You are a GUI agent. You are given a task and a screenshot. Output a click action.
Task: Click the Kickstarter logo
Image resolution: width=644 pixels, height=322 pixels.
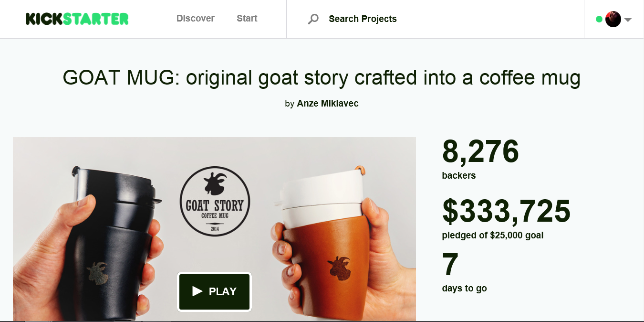coord(76,18)
